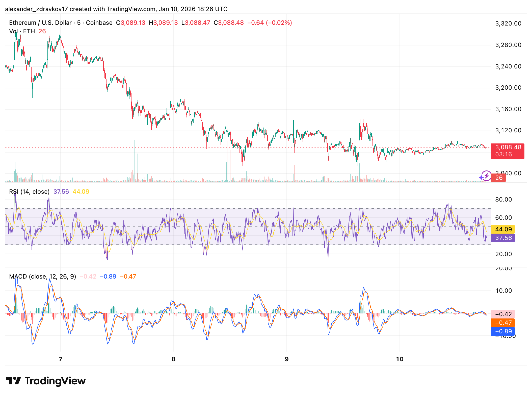532x396 pixels.
Task: Open the MACD (close, 12, 26, 9) legend
Action: point(42,277)
